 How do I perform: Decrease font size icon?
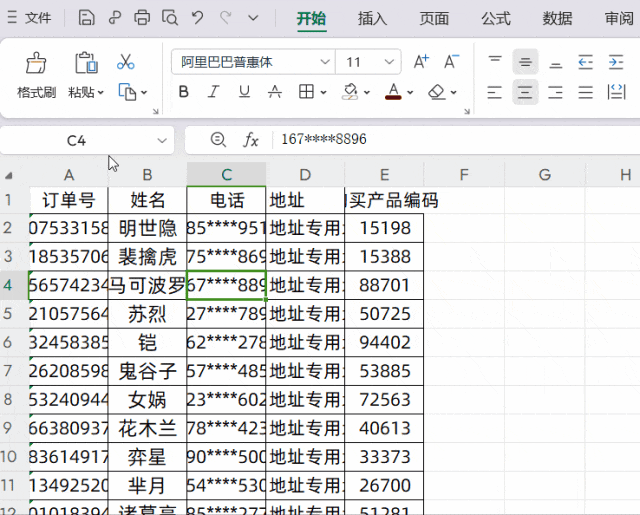451,62
